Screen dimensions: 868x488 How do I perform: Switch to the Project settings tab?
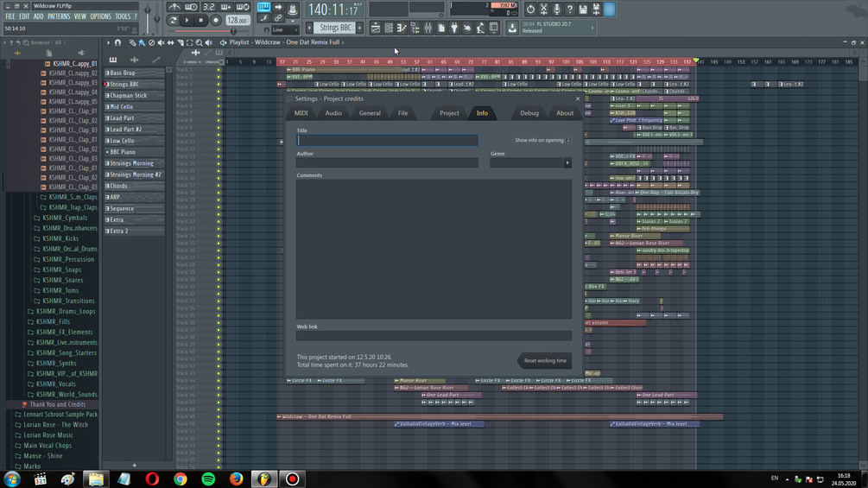coord(449,113)
